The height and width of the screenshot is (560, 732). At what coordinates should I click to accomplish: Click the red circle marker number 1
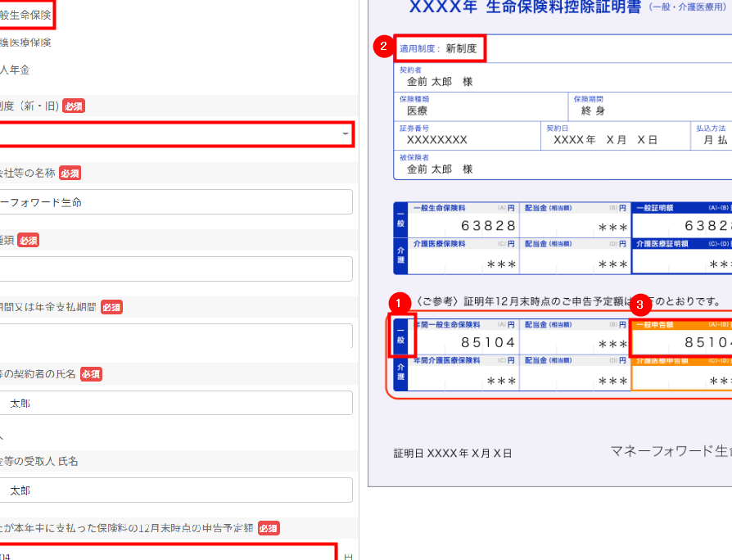pyautogui.click(x=399, y=302)
